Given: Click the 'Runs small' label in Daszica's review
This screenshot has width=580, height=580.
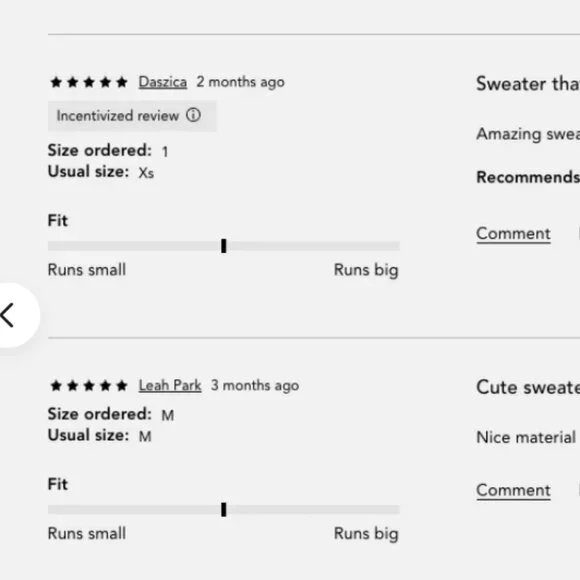Looking at the screenshot, I should (x=87, y=270).
